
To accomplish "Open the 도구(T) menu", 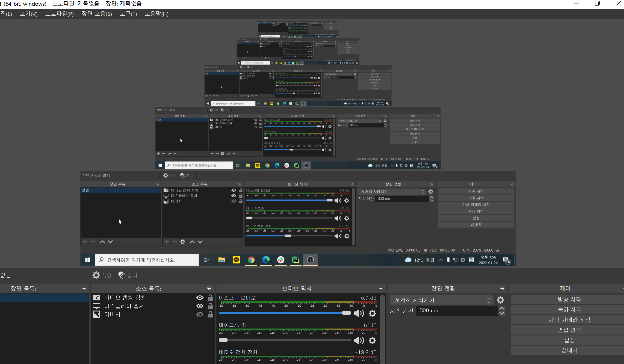I will pos(128,14).
